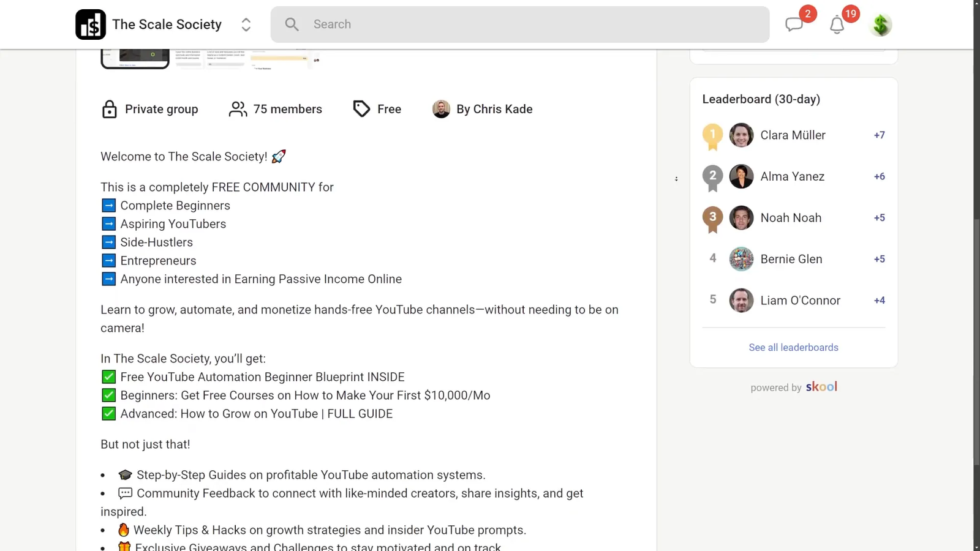Open See all leaderboards link
The height and width of the screenshot is (551, 980).
[x=793, y=347]
